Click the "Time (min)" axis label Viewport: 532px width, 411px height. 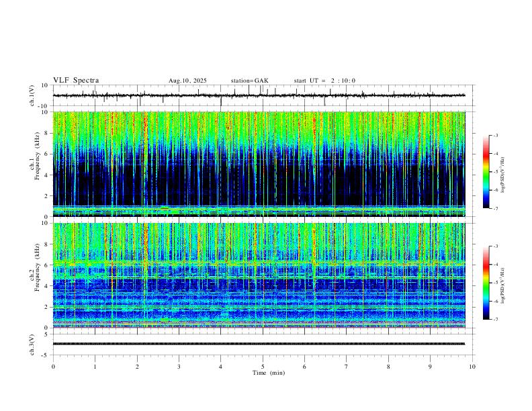pos(269,373)
